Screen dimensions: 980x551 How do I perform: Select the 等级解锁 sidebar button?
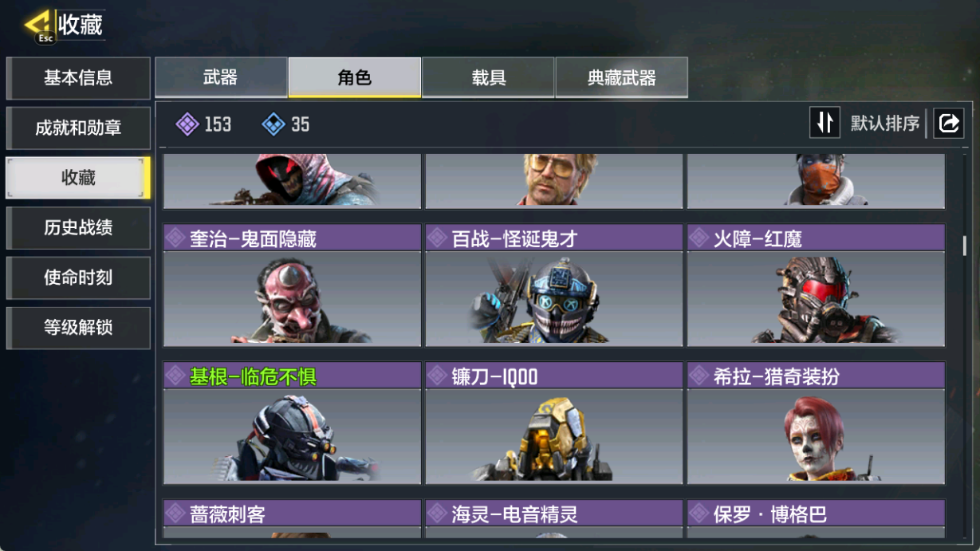coord(78,328)
